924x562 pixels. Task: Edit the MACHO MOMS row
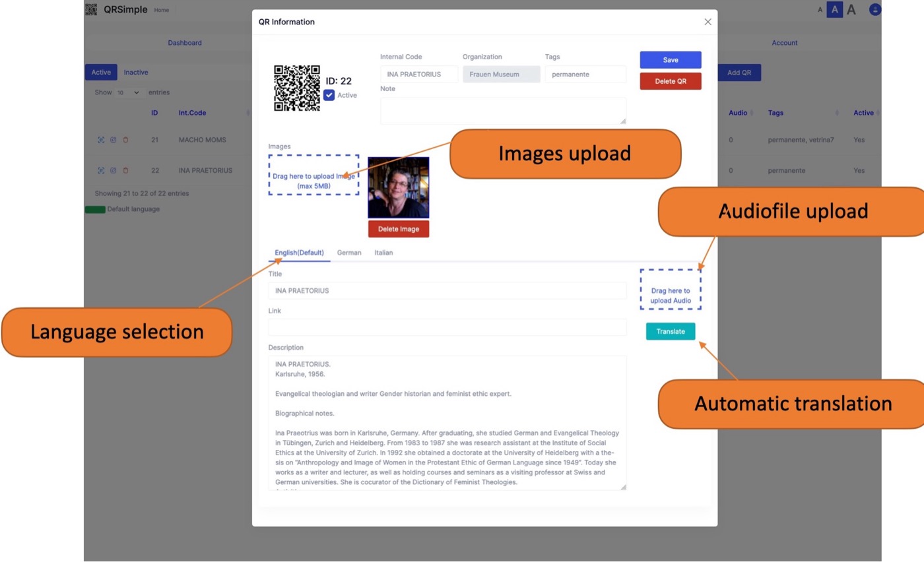[113, 140]
